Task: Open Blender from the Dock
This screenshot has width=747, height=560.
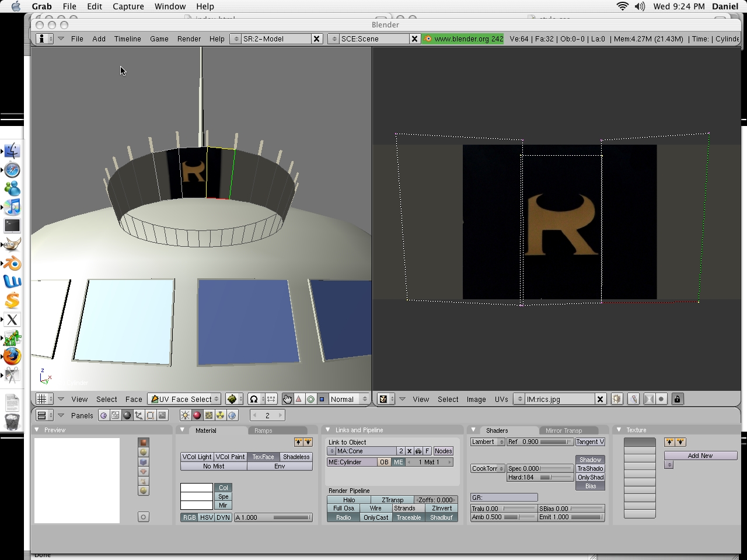Action: 12,263
